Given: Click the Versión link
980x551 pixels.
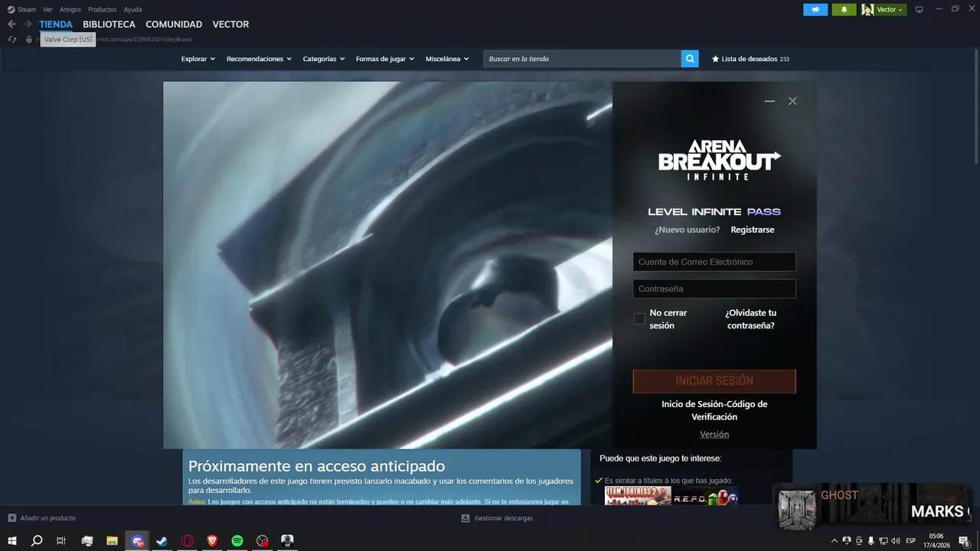Looking at the screenshot, I should point(714,434).
